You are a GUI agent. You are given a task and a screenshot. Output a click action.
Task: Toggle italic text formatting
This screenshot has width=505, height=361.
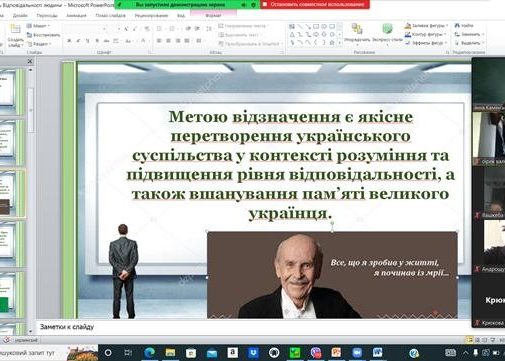(x=78, y=41)
